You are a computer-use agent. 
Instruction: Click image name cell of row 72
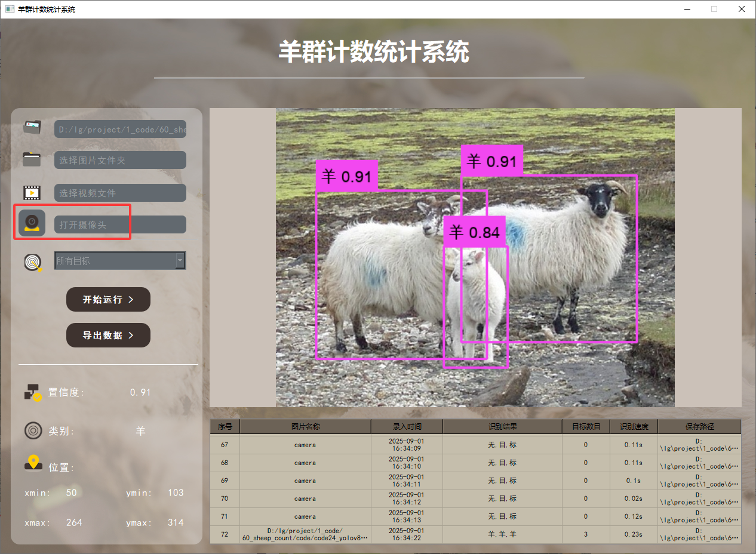coord(305,534)
